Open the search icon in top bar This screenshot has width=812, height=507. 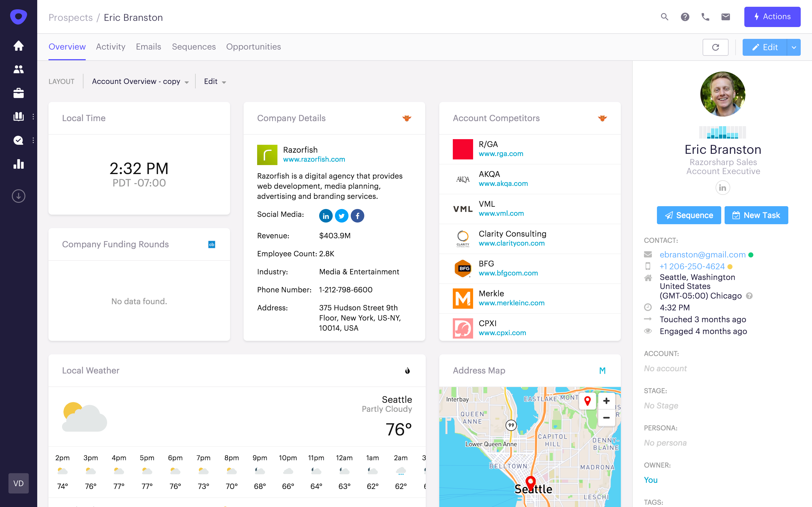point(664,16)
